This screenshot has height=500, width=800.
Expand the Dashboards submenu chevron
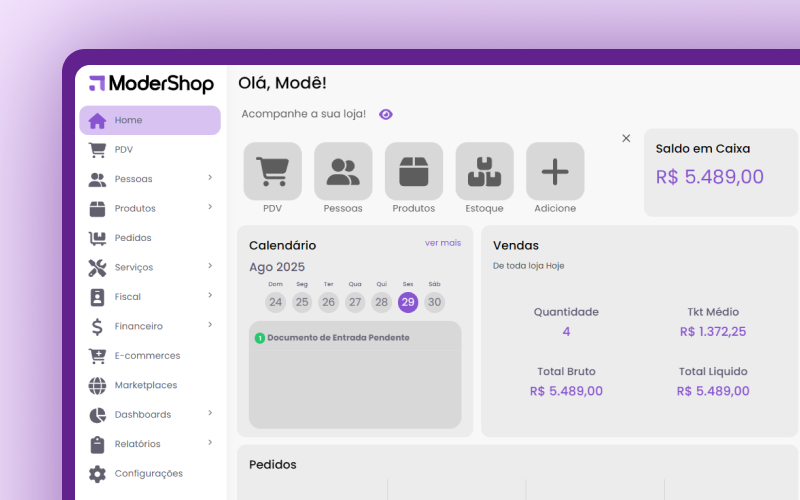pyautogui.click(x=210, y=413)
